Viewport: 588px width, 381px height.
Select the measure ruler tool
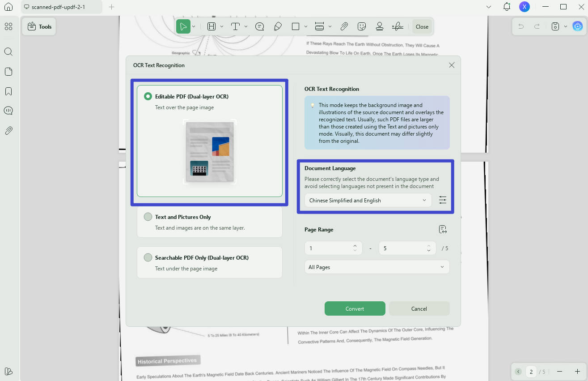pyautogui.click(x=319, y=26)
